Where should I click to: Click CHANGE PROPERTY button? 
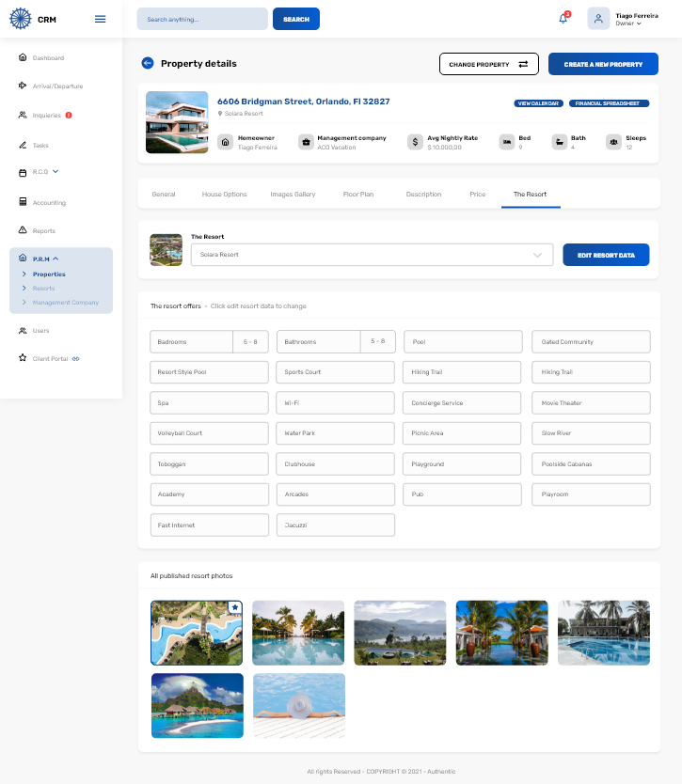pyautogui.click(x=489, y=64)
